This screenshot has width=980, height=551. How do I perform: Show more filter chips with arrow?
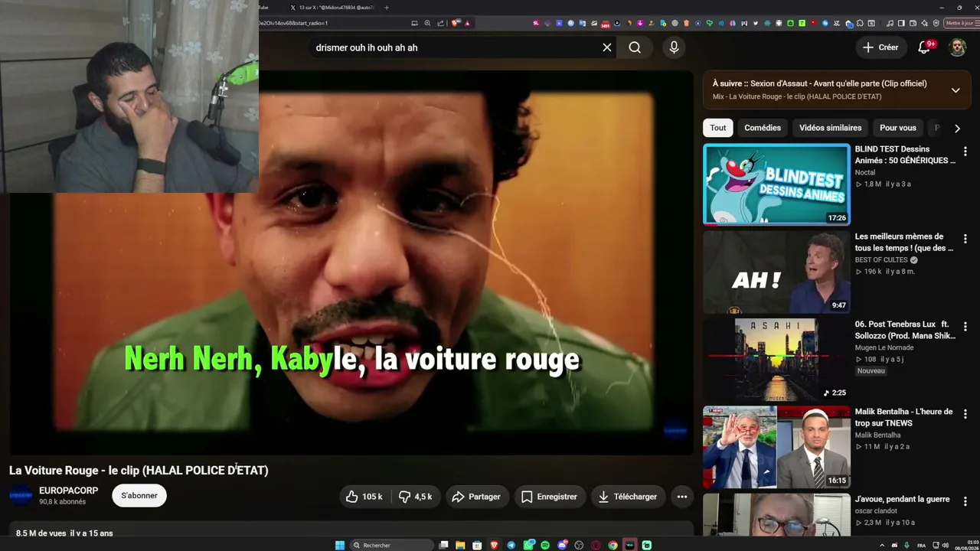point(957,129)
